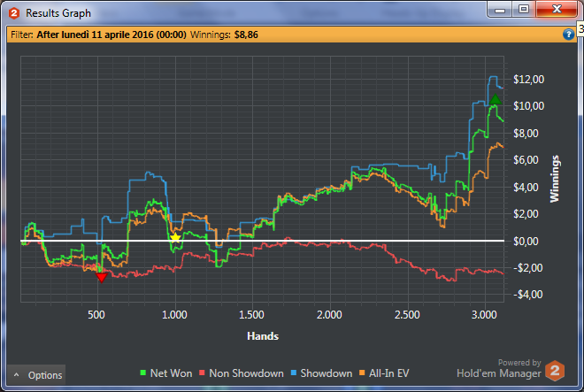Toggle the Showdown legend label
584x392 pixels.
[327, 373]
